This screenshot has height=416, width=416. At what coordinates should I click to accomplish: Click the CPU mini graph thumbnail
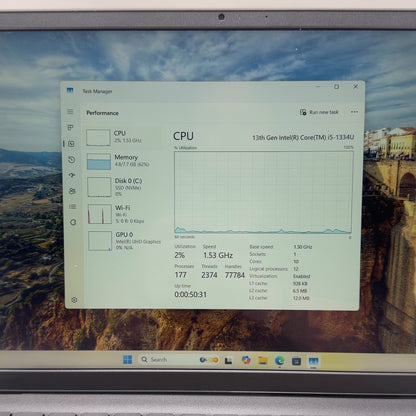click(x=98, y=137)
